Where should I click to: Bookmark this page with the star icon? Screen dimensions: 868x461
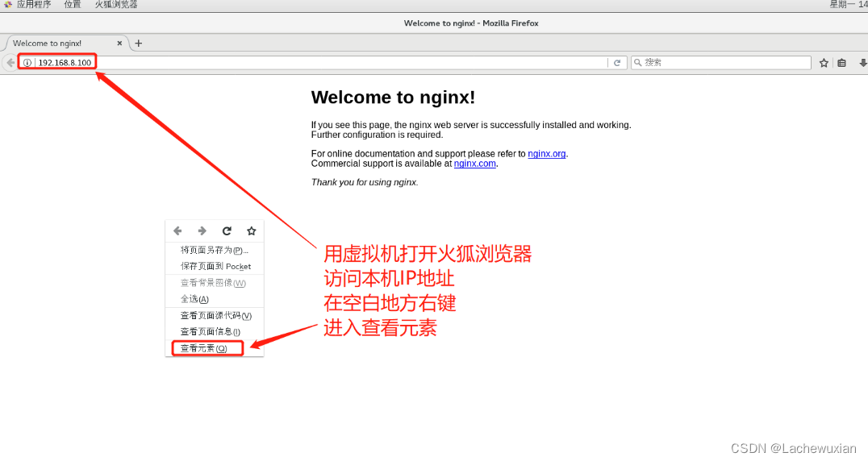824,63
